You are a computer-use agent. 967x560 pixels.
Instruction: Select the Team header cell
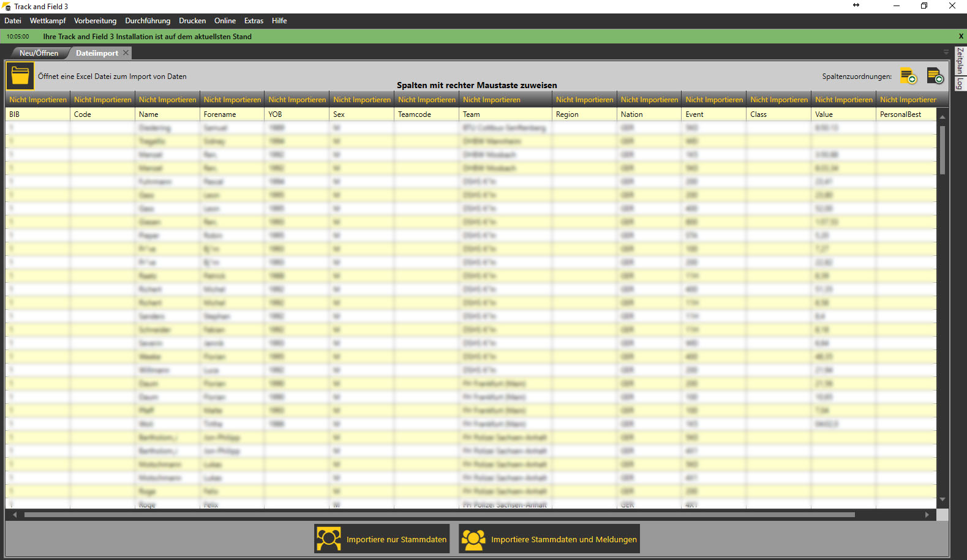point(506,114)
